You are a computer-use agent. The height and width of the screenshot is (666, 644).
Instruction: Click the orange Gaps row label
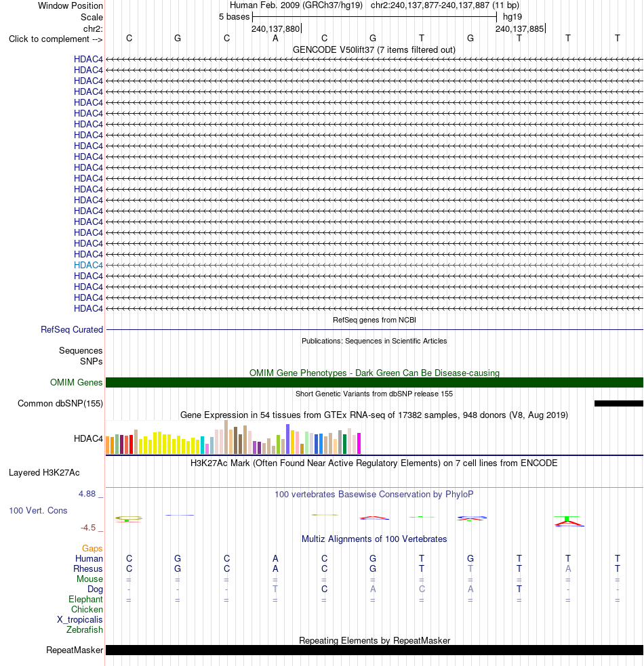92,548
